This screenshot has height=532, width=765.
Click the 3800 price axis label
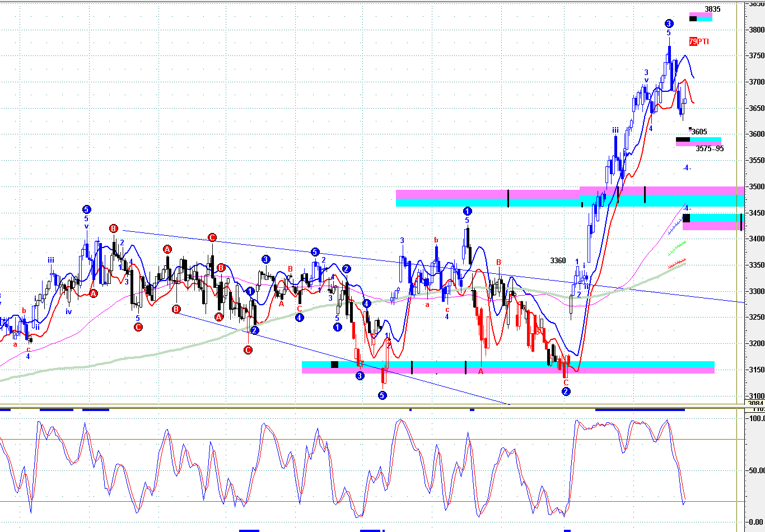tap(756, 30)
